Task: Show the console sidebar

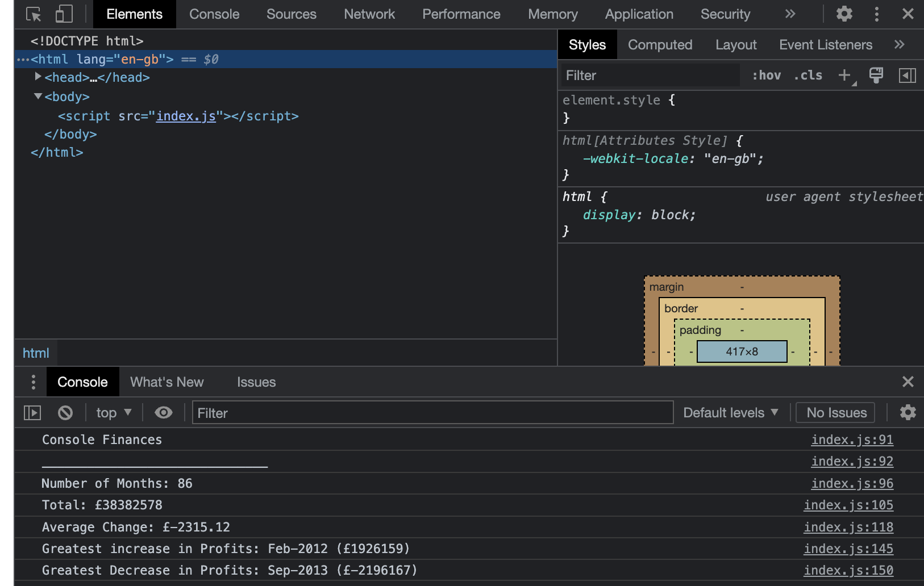Action: [x=32, y=413]
